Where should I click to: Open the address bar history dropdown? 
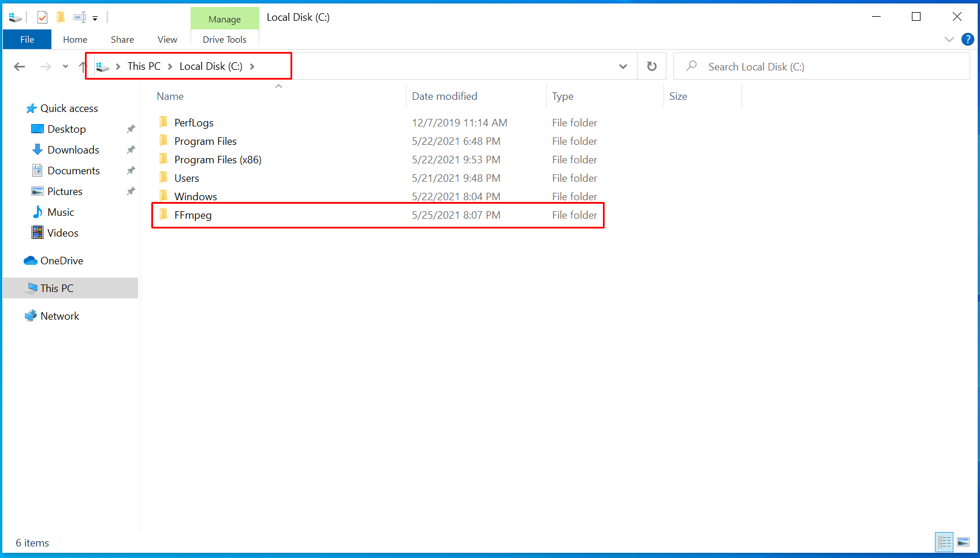623,67
